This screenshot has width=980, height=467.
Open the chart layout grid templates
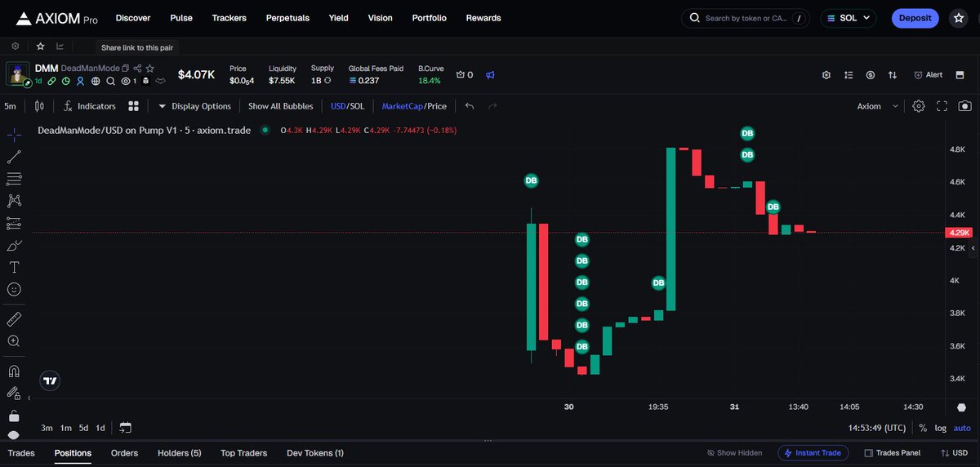click(x=134, y=106)
